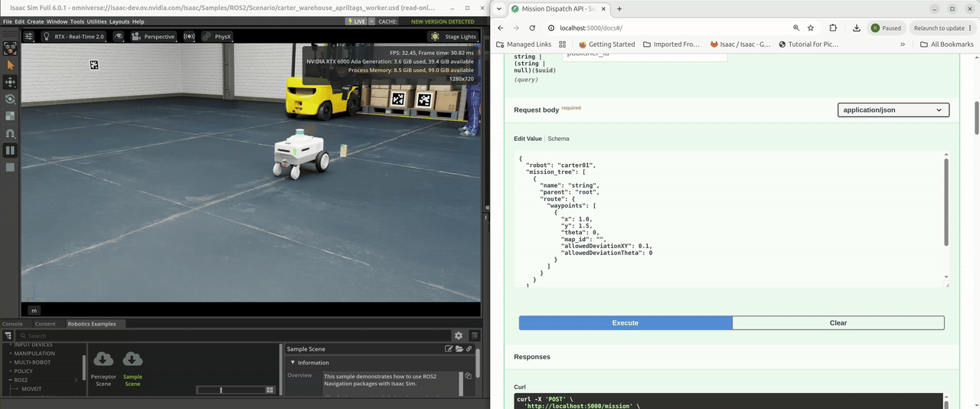Select the MANIPULATION category
This screenshot has height=409, width=980.
(34, 353)
